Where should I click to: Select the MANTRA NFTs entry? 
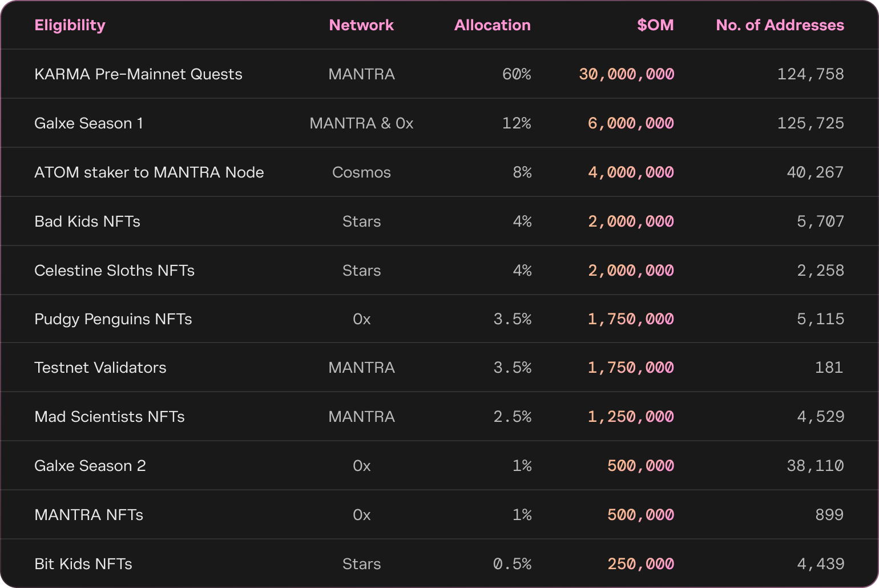tap(88, 515)
